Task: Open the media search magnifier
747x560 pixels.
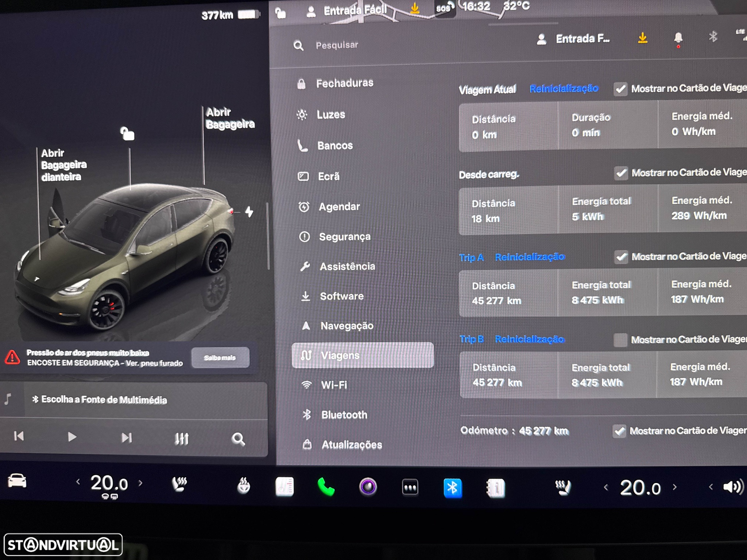Action: (x=238, y=439)
